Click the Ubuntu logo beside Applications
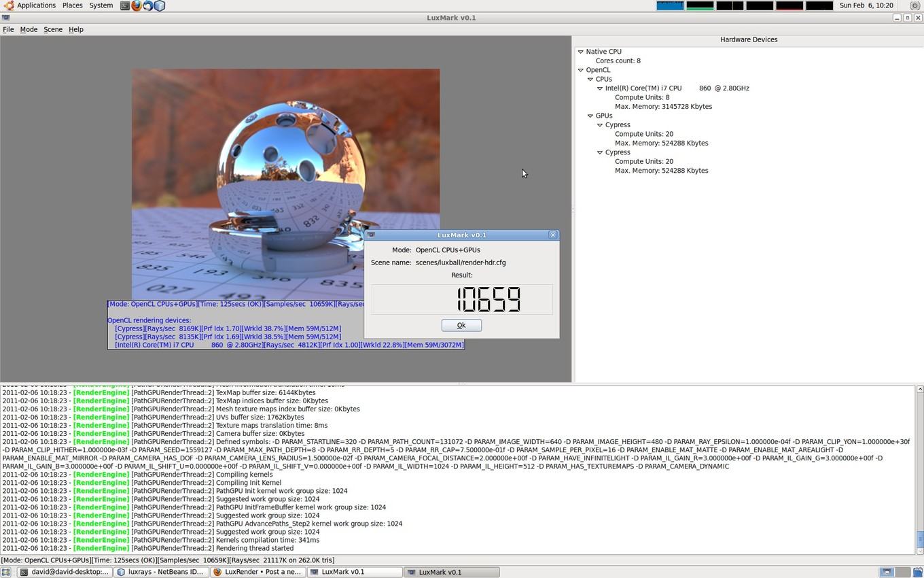Screen dimensions: 924x578 click(x=9, y=5)
